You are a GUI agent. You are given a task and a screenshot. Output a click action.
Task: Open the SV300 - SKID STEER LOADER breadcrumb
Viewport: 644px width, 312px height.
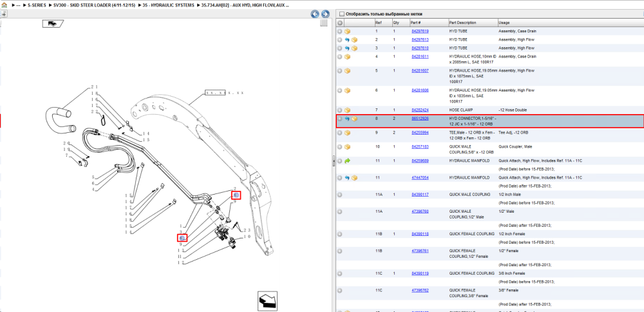tap(94, 6)
